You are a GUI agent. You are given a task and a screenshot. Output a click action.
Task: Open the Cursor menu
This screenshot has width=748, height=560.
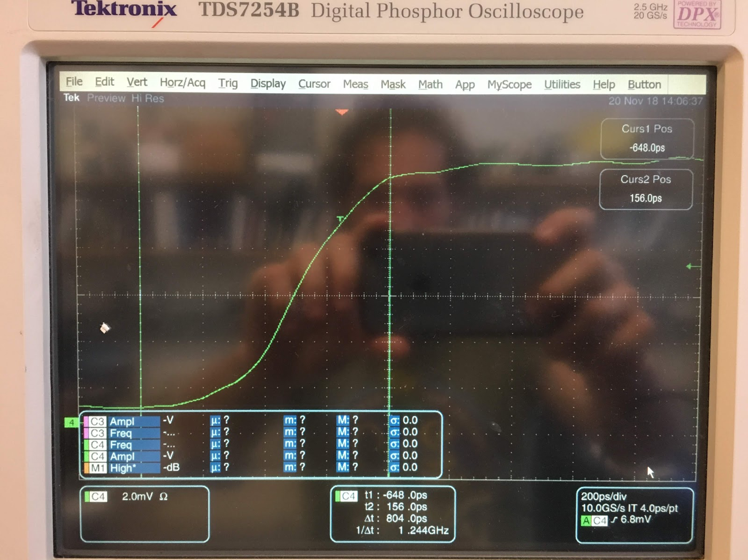pos(314,84)
